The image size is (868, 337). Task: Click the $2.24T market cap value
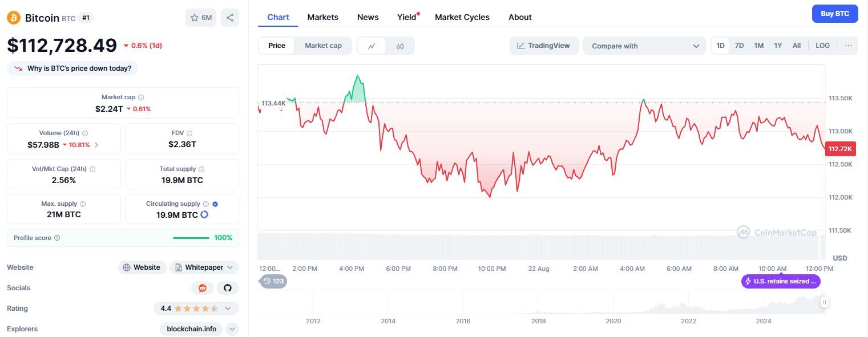[x=109, y=108]
